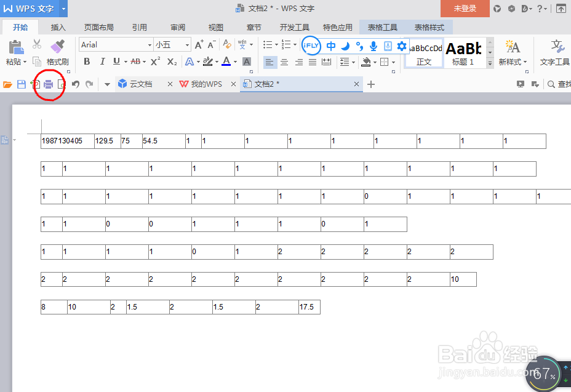The image size is (571, 392).
Task: Switch to 审阅 ribbon tab
Action: [178, 27]
